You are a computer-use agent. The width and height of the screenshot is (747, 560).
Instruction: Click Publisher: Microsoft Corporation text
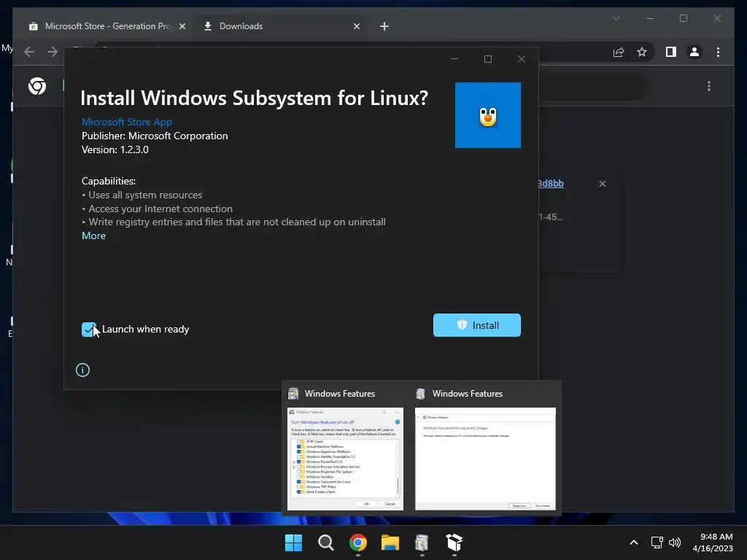[x=155, y=136]
